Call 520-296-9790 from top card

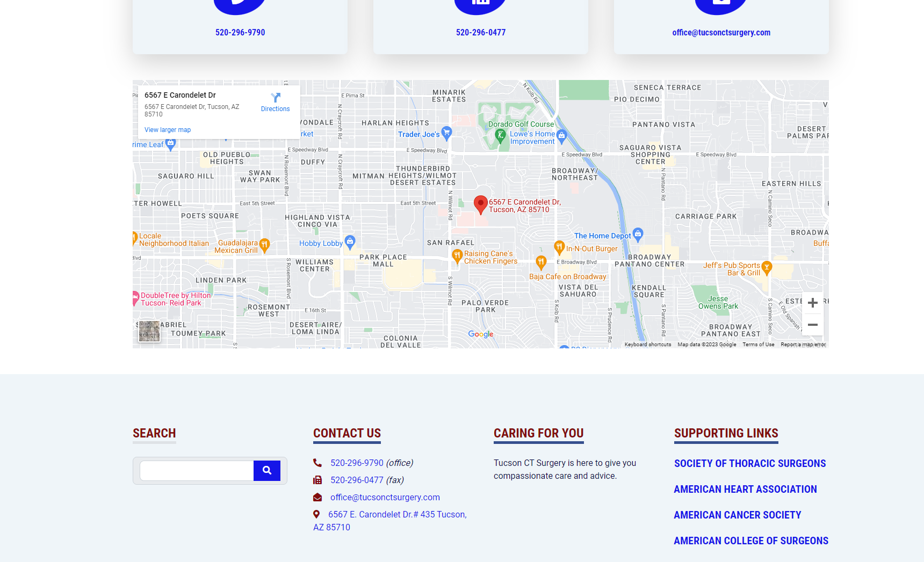(240, 33)
